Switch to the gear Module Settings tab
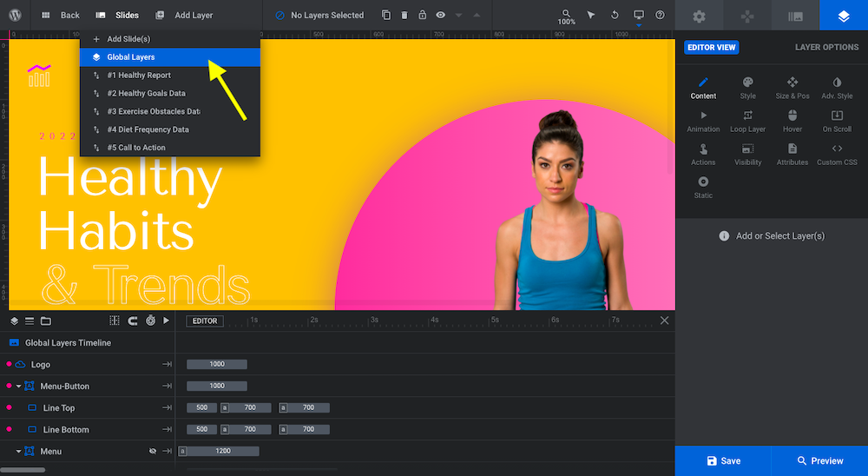The image size is (868, 476). click(699, 17)
